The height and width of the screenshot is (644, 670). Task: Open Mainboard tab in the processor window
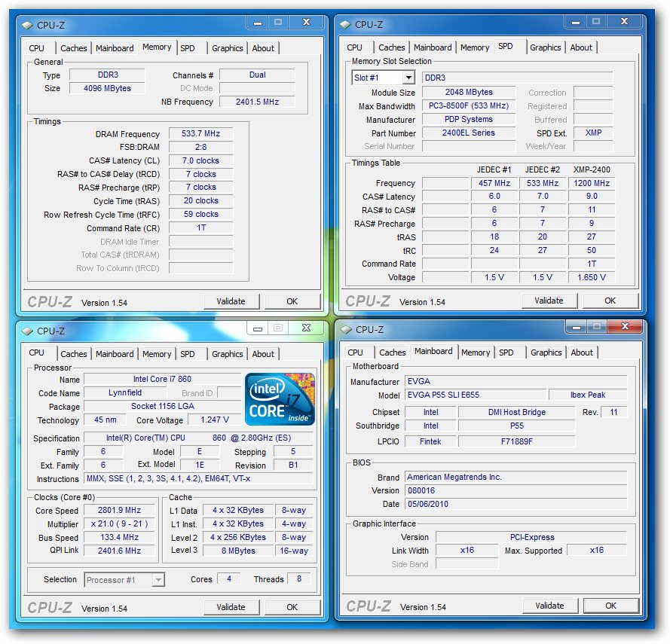(x=115, y=354)
